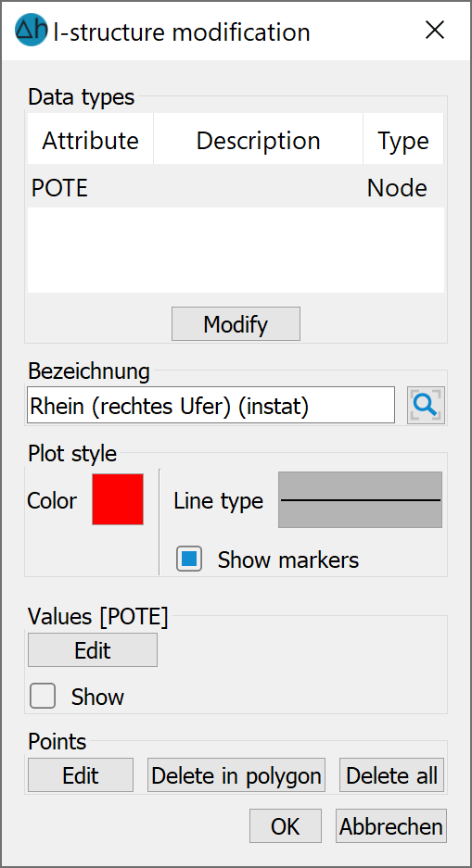Enable the Show values checkbox
This screenshot has width=472, height=868.
(43, 697)
